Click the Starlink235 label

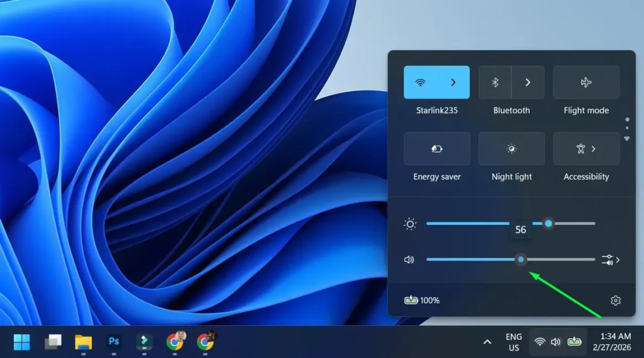coord(436,111)
